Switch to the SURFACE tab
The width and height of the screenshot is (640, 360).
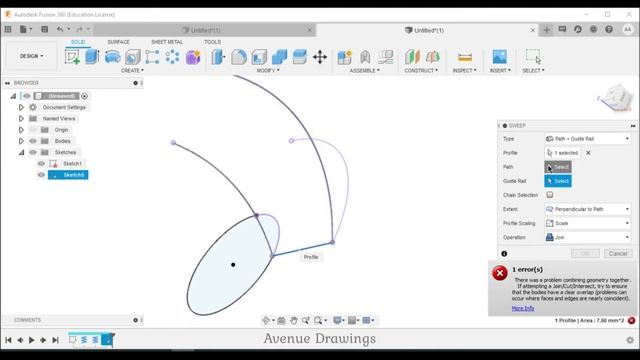tap(118, 42)
